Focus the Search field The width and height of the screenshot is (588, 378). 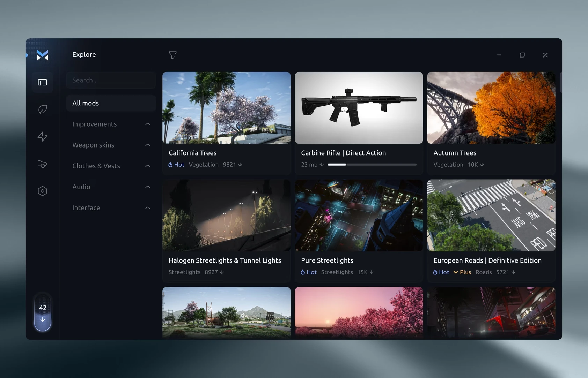click(x=111, y=80)
